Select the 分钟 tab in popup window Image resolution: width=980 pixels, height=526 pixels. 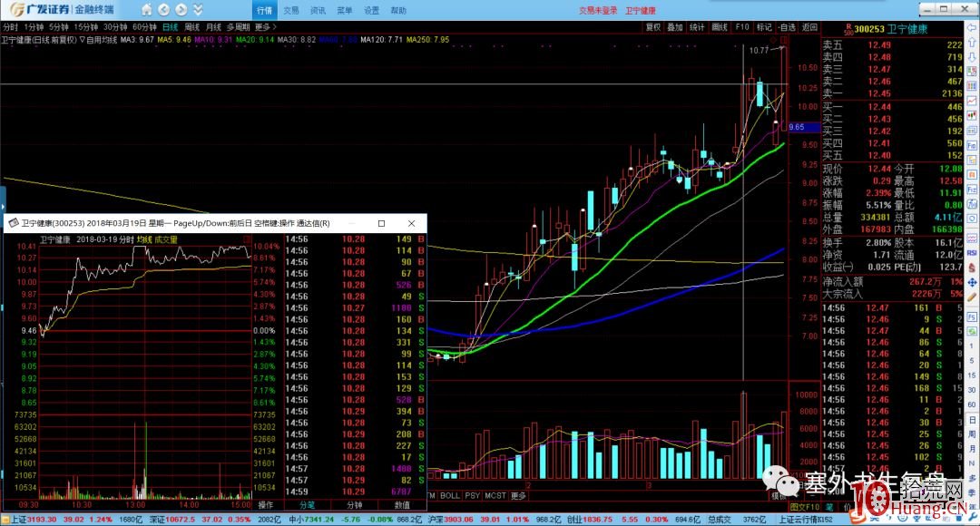click(355, 505)
